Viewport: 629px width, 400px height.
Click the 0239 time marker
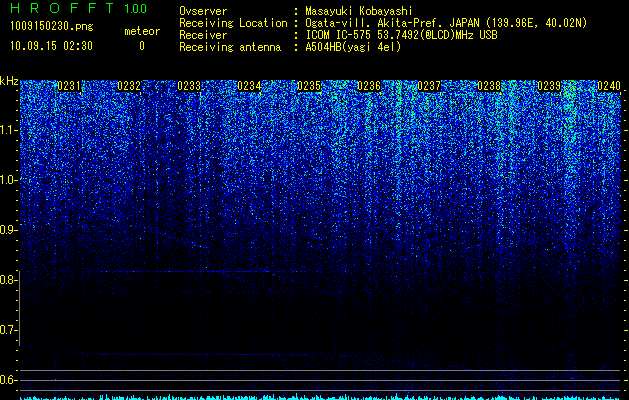point(549,86)
